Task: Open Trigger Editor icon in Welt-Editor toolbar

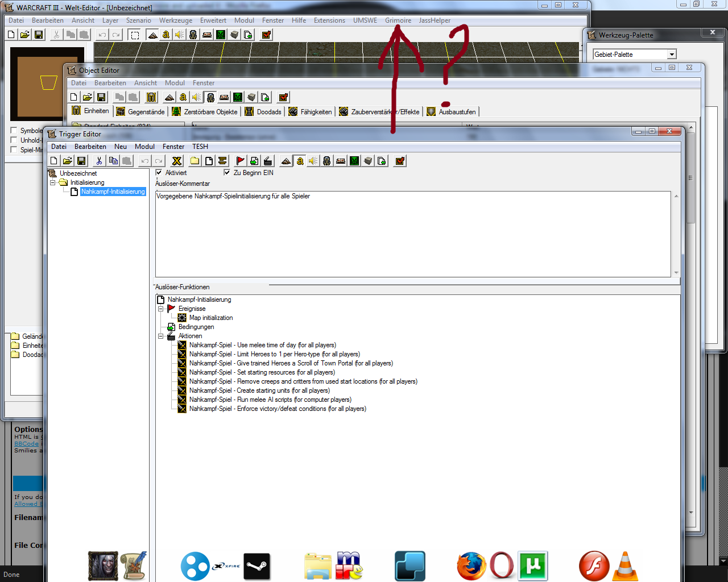Action: coord(166,35)
